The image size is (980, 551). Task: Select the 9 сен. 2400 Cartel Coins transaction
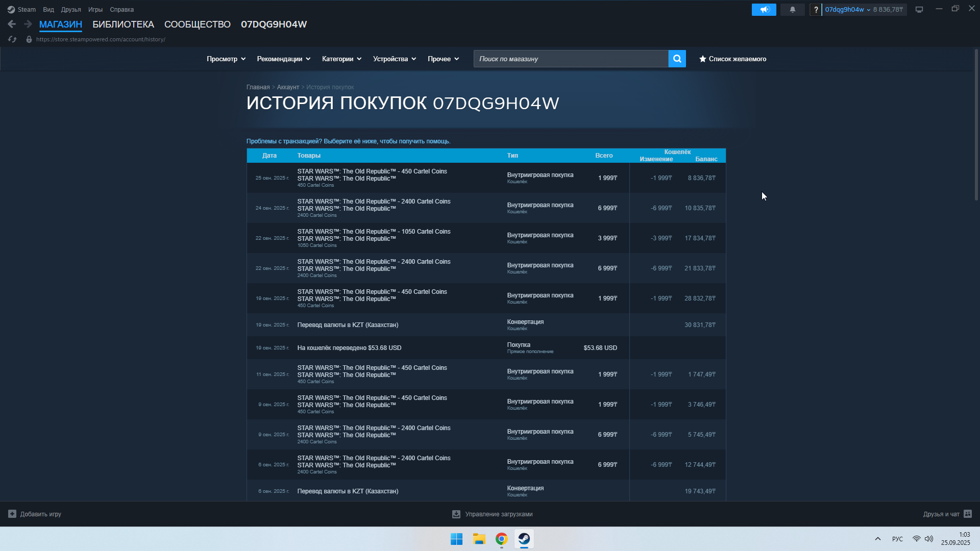pos(486,435)
